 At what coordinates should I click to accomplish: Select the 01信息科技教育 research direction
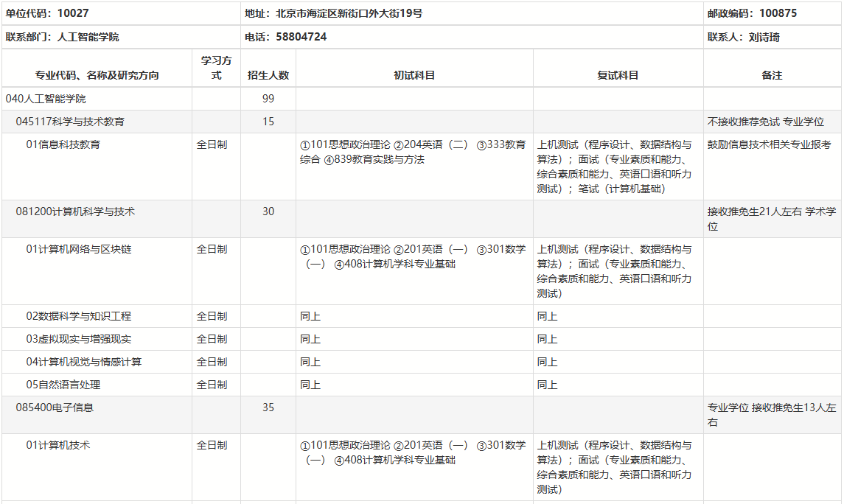[63, 144]
